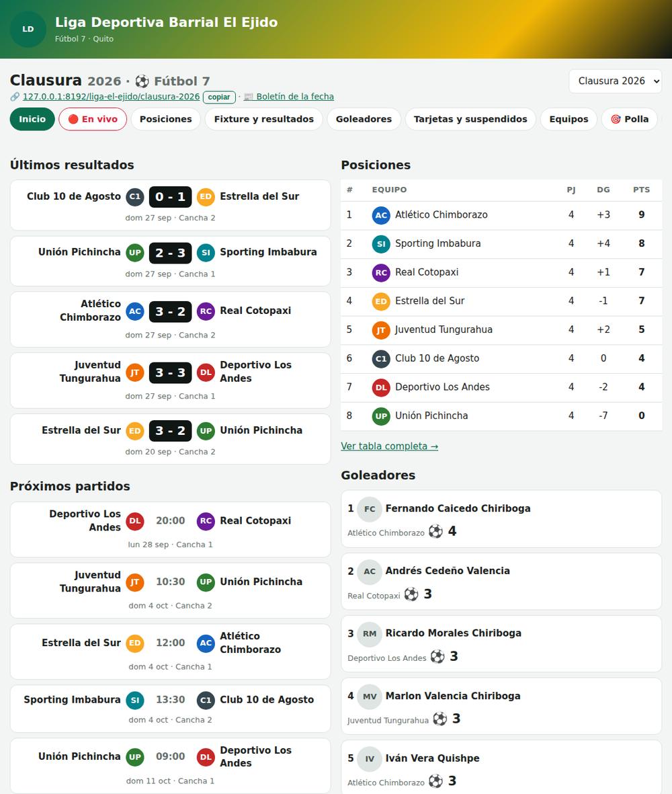Open the Clausura 2026 season dropdown
Screen dimensions: 672x794
point(616,81)
